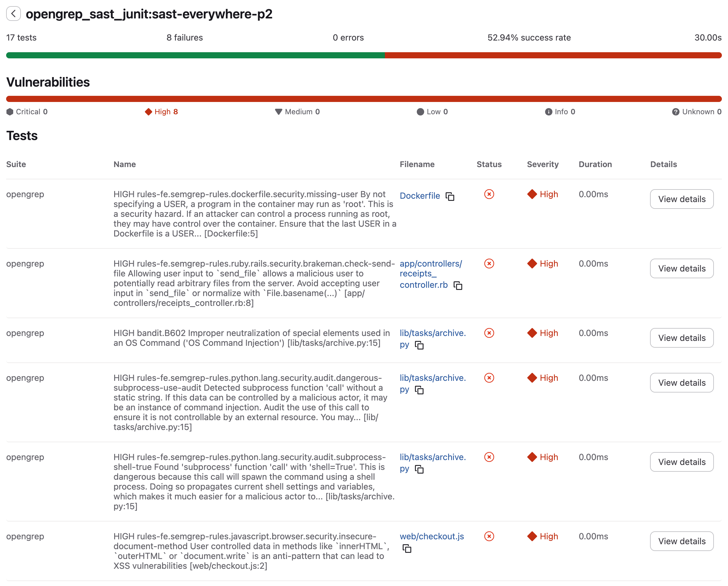Copy the archive.py path in the bandit.B602 row
The width and height of the screenshot is (728, 586).
[x=419, y=345]
